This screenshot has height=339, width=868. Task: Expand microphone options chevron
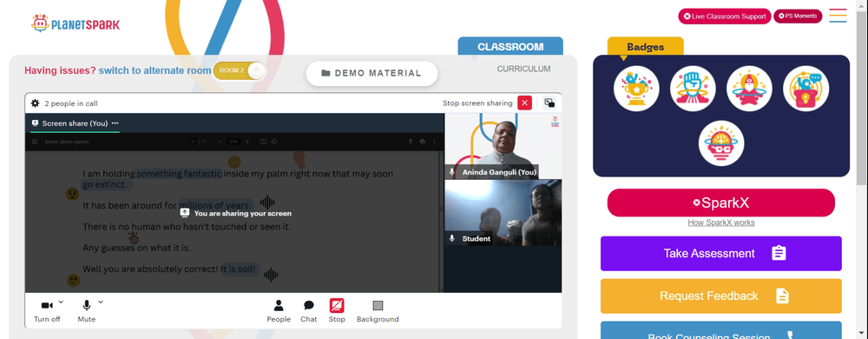[x=101, y=302]
